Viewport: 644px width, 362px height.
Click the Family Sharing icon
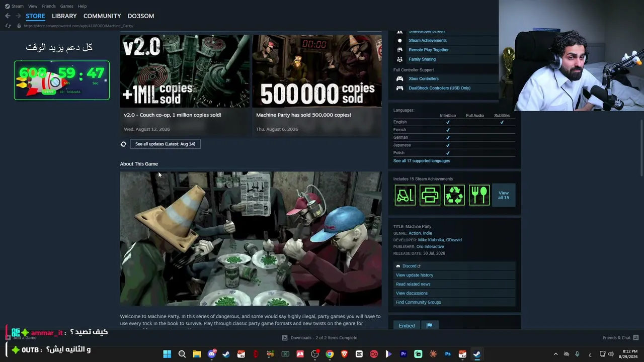[399, 59]
